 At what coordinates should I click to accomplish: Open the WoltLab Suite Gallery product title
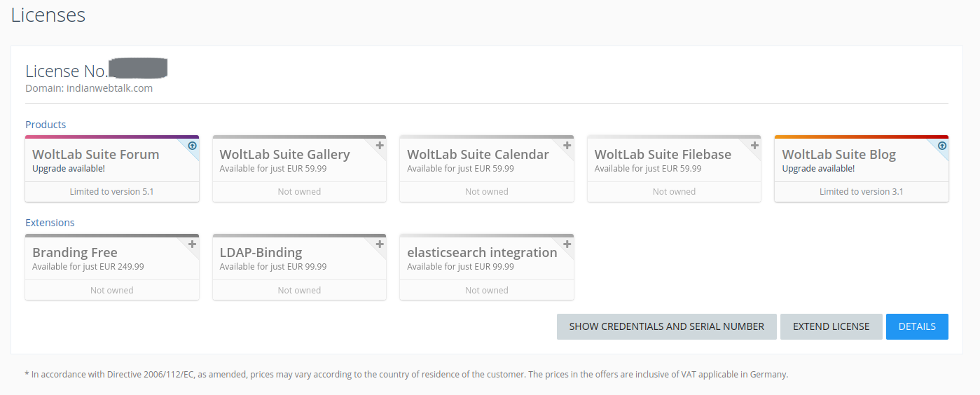[284, 155]
